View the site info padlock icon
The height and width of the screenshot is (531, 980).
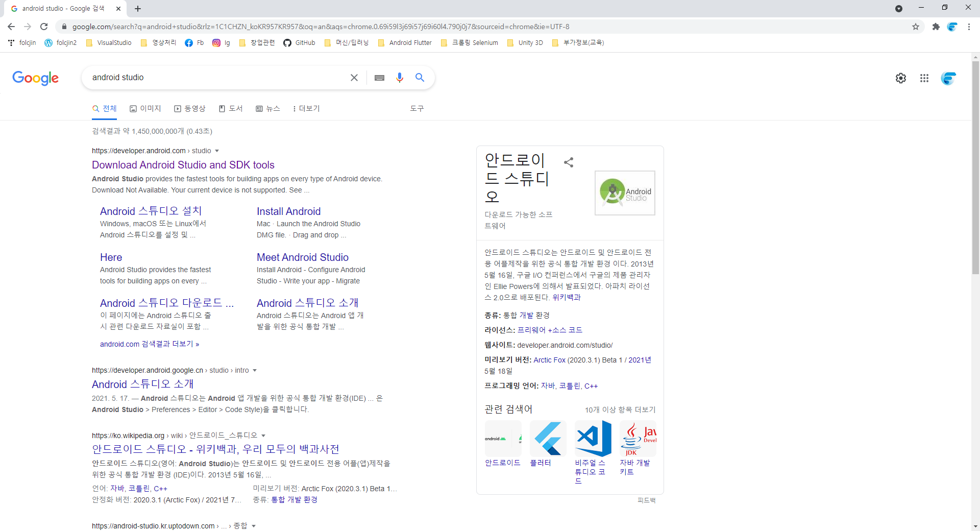(64, 27)
